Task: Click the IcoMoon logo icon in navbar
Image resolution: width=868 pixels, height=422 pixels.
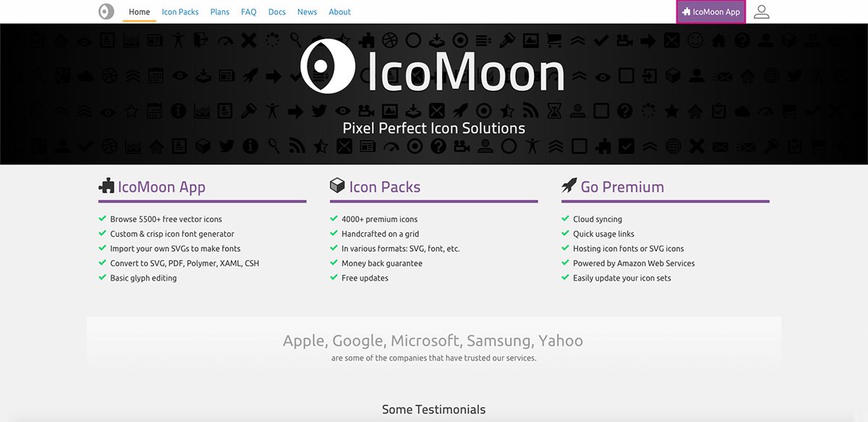Action: click(106, 12)
